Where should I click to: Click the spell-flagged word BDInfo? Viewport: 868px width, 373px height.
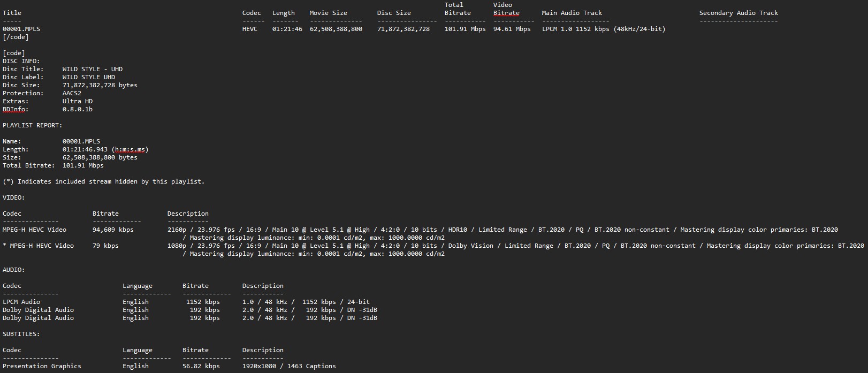[15, 109]
